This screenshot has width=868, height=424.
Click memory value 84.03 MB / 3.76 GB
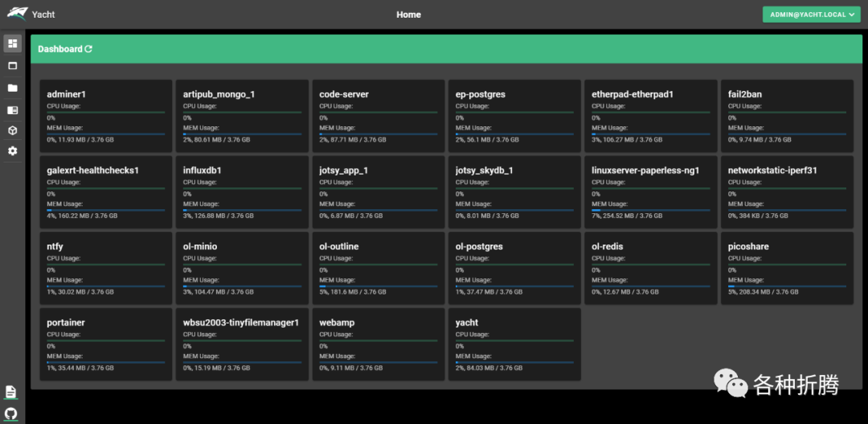495,368
